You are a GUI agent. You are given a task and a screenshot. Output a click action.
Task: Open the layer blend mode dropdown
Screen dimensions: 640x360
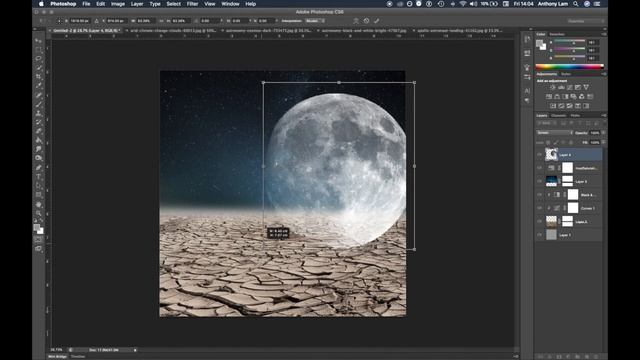(x=555, y=133)
